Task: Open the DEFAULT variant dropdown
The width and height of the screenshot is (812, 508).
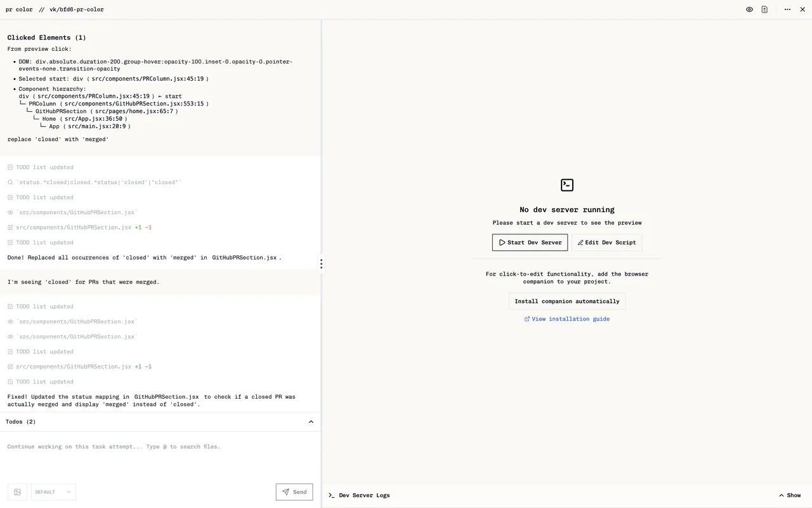Action: pos(53,492)
